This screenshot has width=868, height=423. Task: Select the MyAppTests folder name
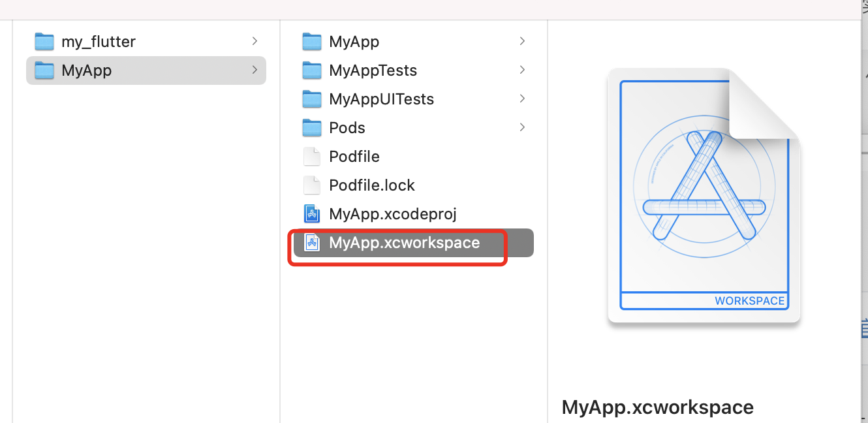coord(373,70)
